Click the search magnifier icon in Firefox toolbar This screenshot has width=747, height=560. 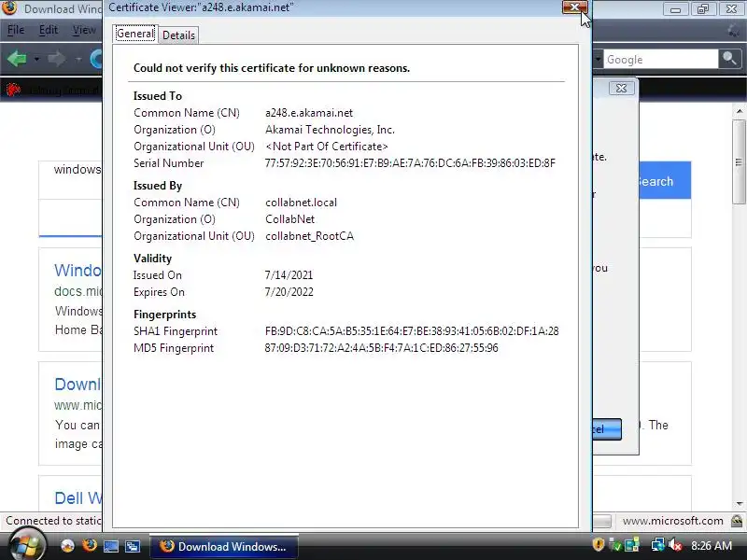(729, 59)
